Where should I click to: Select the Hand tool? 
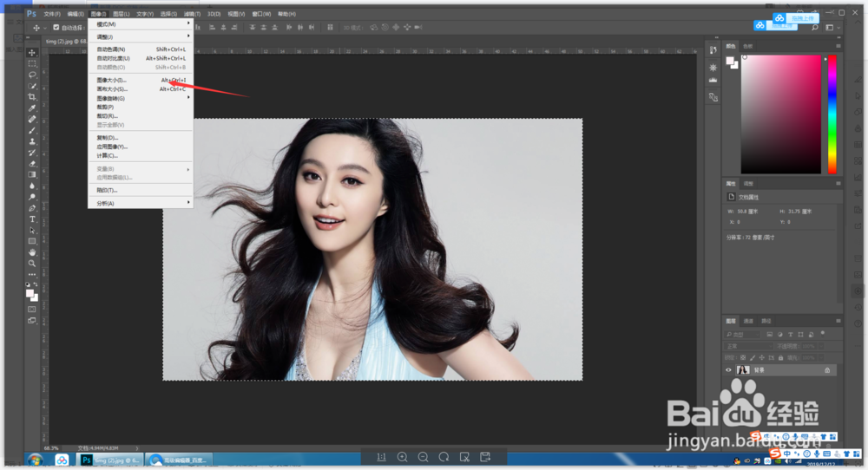(32, 252)
